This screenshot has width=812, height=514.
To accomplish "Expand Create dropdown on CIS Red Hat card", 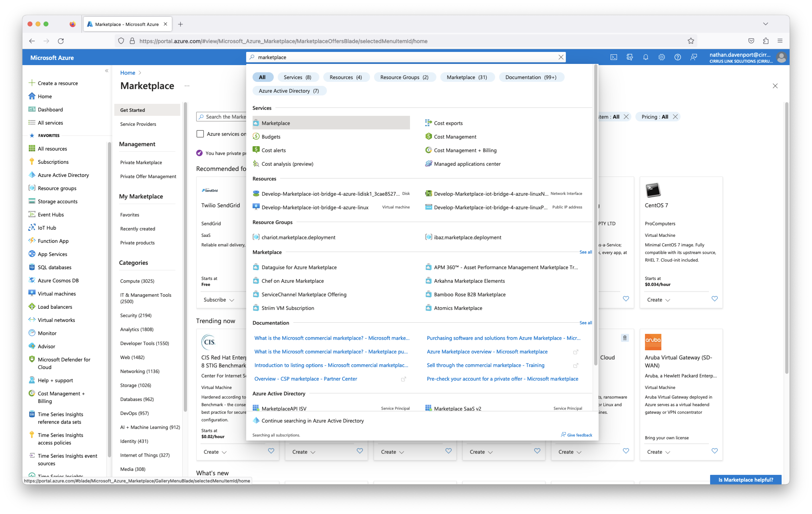I will coord(215,452).
